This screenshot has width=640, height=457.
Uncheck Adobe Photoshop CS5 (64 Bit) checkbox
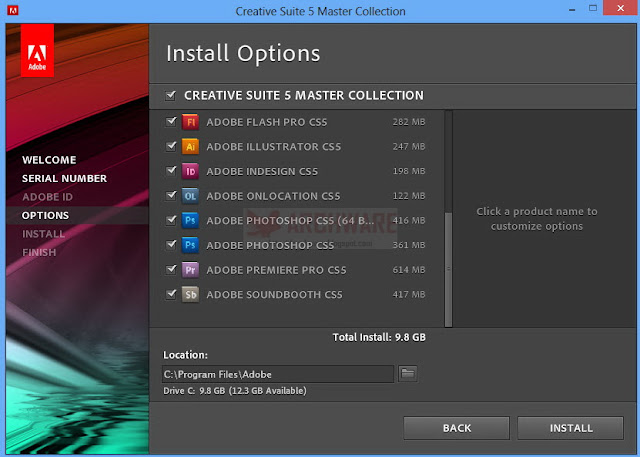tap(171, 220)
